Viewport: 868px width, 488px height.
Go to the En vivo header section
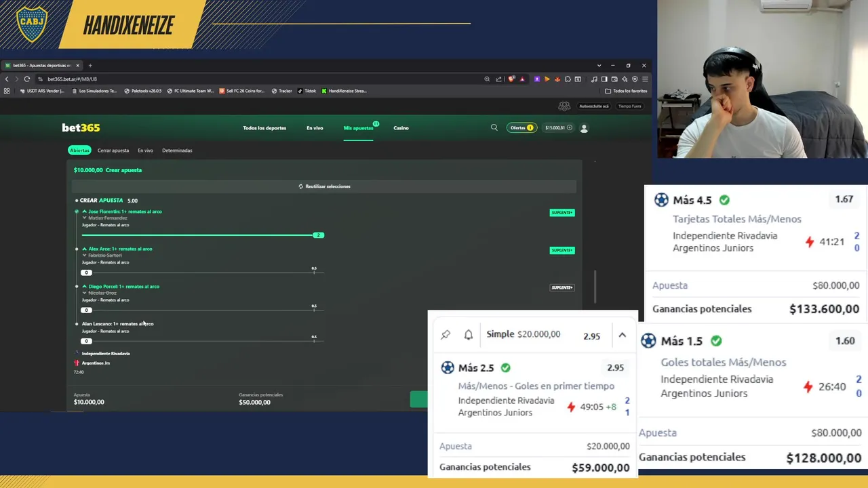pyautogui.click(x=315, y=128)
